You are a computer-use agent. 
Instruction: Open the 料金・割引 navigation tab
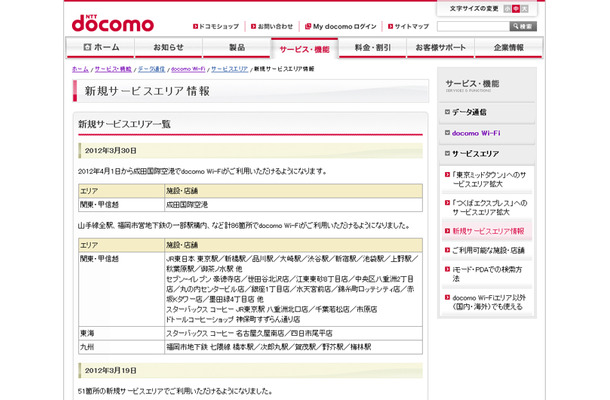[372, 47]
